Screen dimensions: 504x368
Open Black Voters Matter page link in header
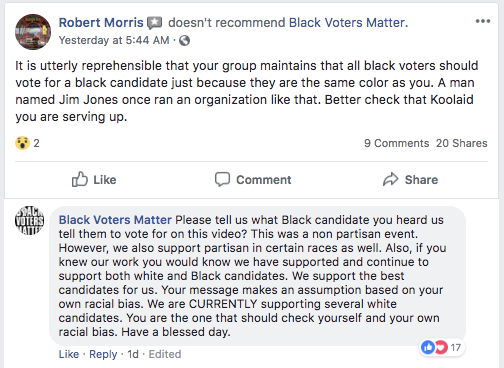click(347, 23)
